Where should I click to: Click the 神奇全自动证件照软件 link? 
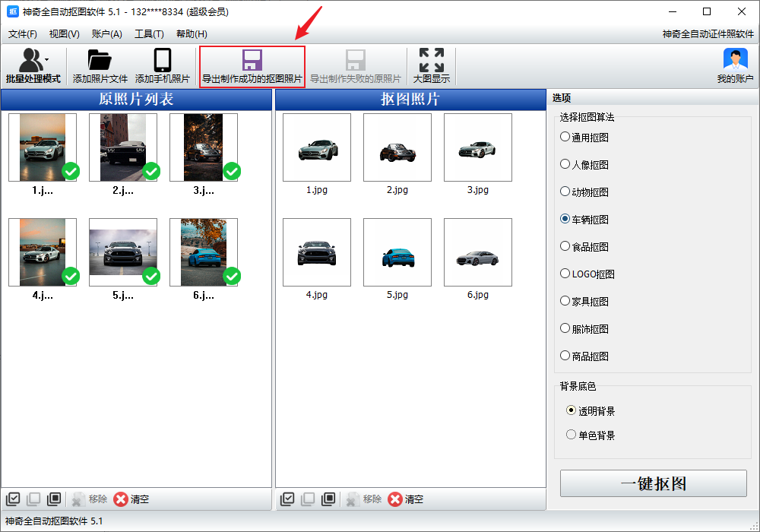[x=708, y=34]
